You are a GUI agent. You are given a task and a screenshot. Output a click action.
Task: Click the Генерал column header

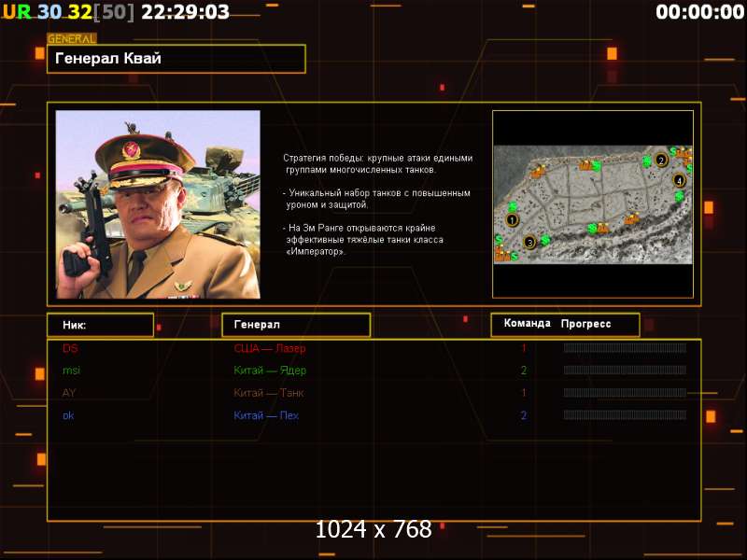[296, 325]
